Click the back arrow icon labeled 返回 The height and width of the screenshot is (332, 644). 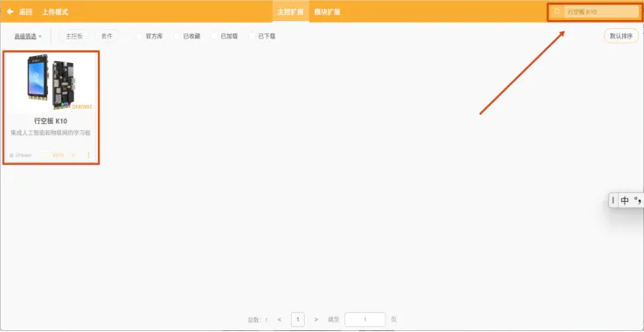point(10,12)
